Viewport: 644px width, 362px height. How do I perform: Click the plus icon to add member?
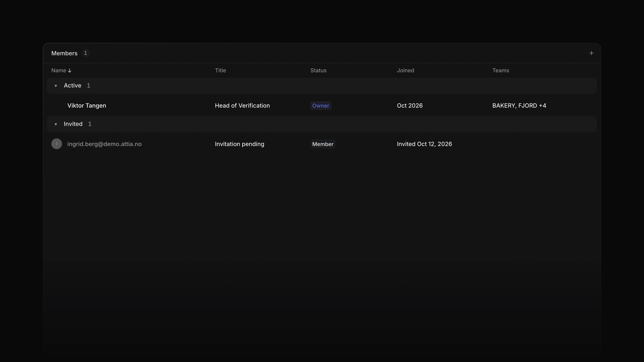click(591, 53)
